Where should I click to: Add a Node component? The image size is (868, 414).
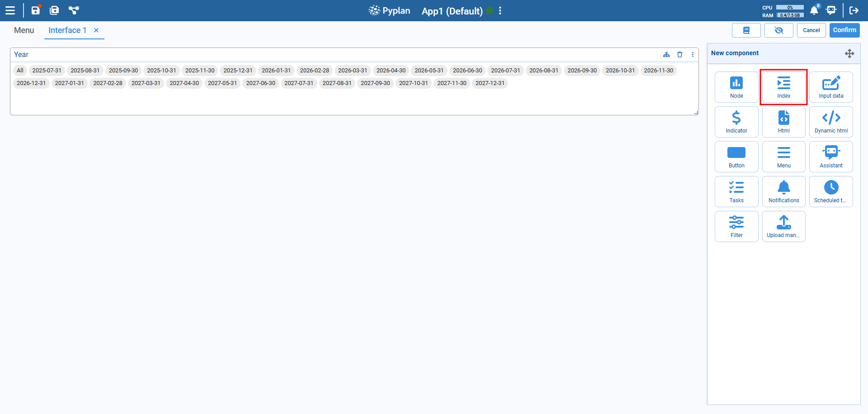(736, 87)
